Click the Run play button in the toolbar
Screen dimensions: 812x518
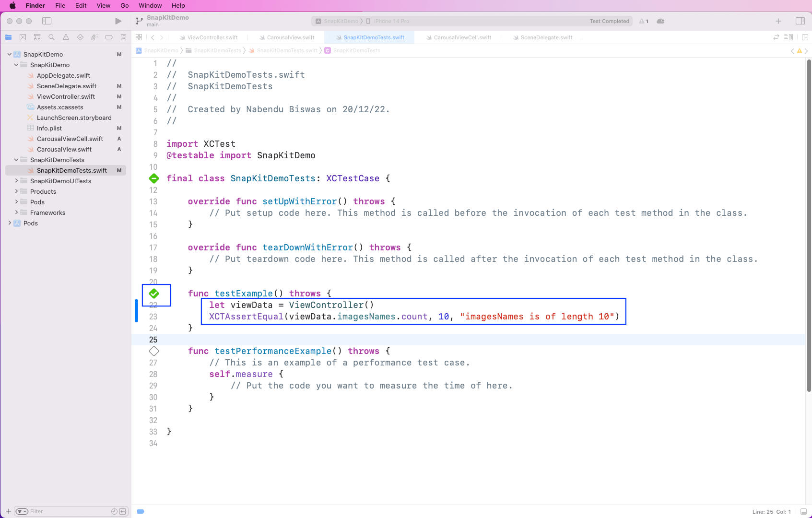click(118, 21)
